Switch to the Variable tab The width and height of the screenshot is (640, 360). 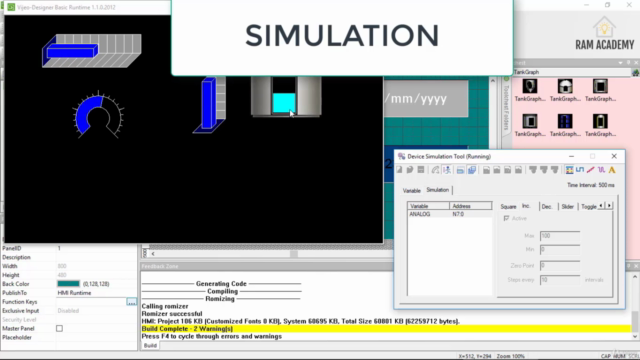click(x=411, y=191)
